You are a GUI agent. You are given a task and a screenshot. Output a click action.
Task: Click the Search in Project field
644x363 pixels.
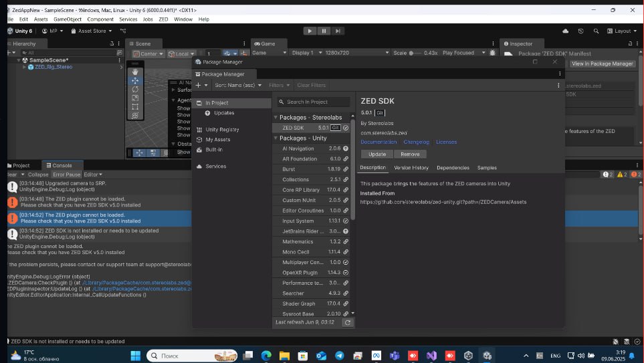pos(314,102)
